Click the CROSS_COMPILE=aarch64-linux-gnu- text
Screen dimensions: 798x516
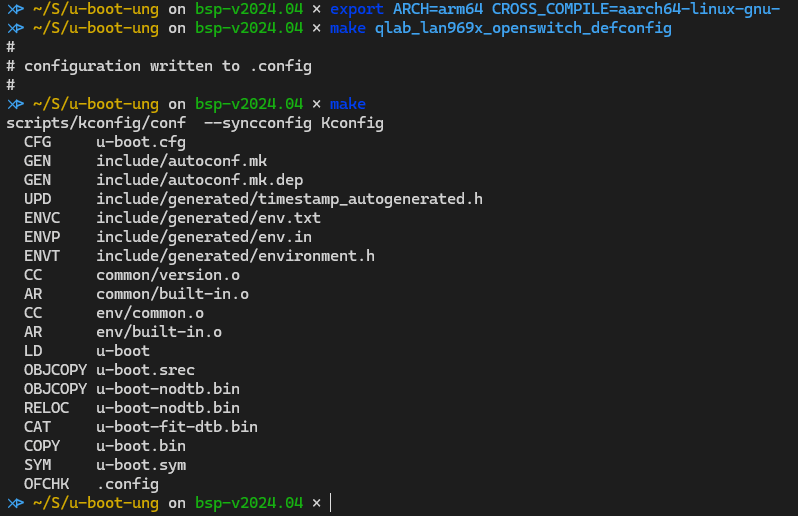[635, 9]
